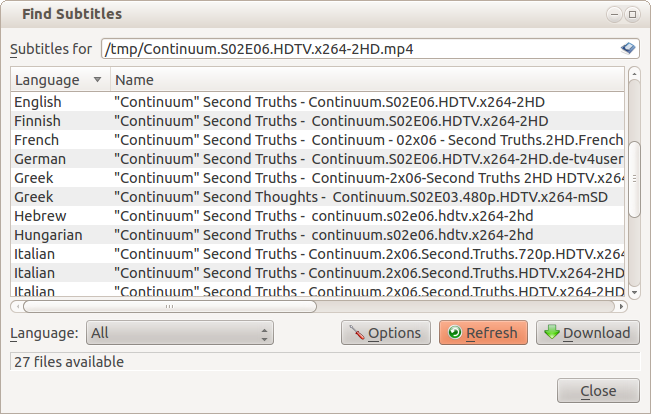Click the green Refresh icon
651x414 pixels.
pyautogui.click(x=454, y=333)
